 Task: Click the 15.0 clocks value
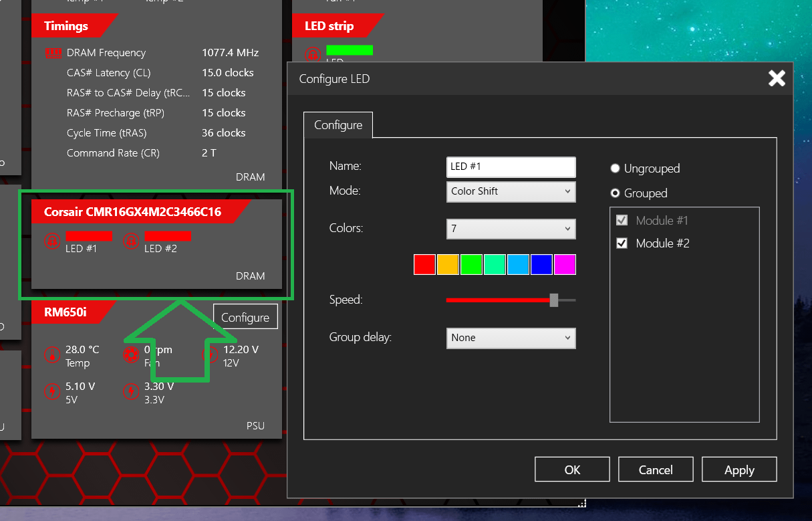[x=228, y=73]
